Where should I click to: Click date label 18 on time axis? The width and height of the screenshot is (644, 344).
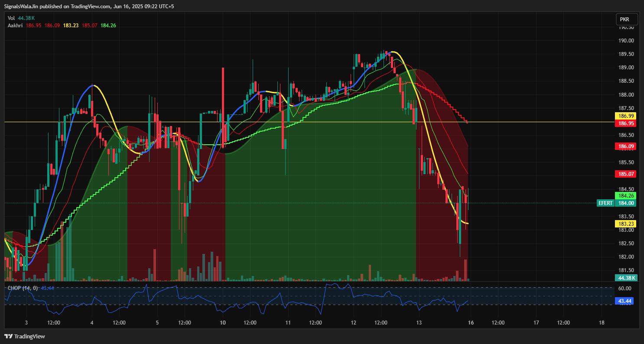tap(602, 323)
